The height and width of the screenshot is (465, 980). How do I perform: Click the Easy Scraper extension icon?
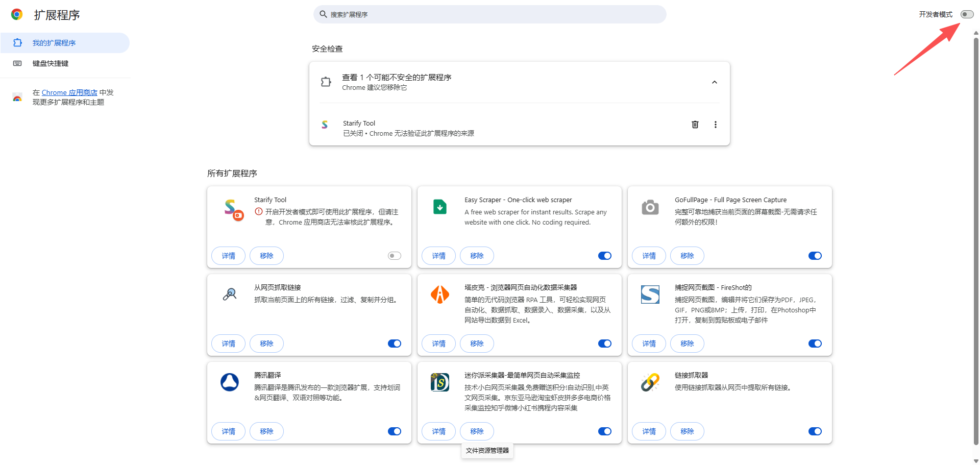(439, 207)
